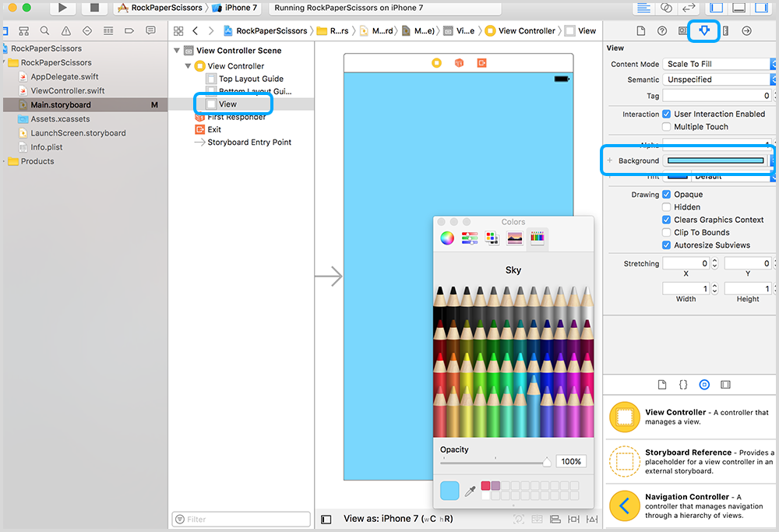Image resolution: width=779 pixels, height=532 pixels.
Task: Click the outline Filter field
Action: coord(240,519)
